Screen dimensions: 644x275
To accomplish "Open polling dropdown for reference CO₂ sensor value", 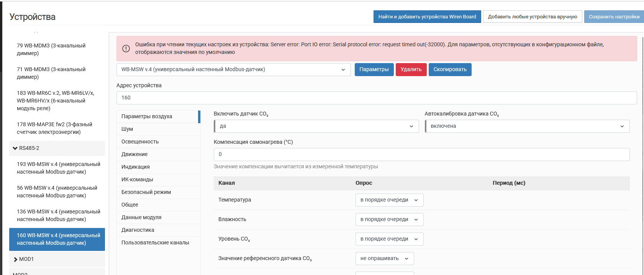I will 384,259.
